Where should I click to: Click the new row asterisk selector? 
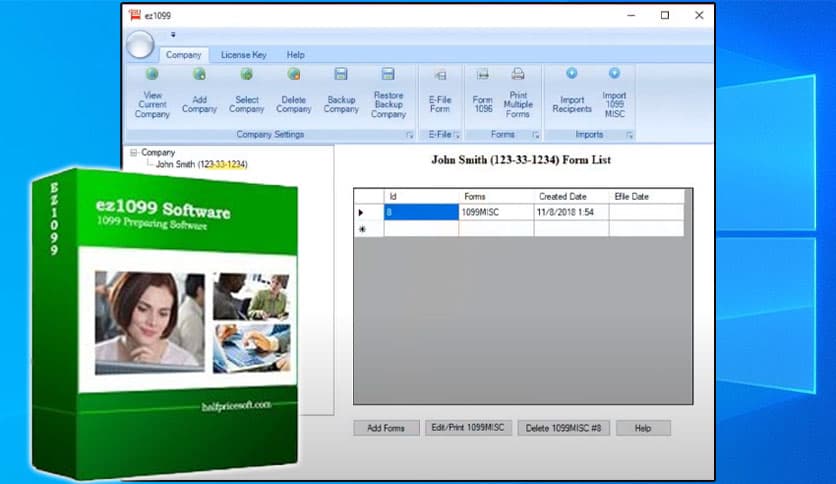369,229
